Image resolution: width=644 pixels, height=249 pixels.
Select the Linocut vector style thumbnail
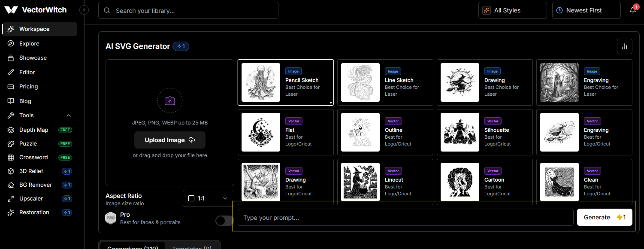click(360, 182)
